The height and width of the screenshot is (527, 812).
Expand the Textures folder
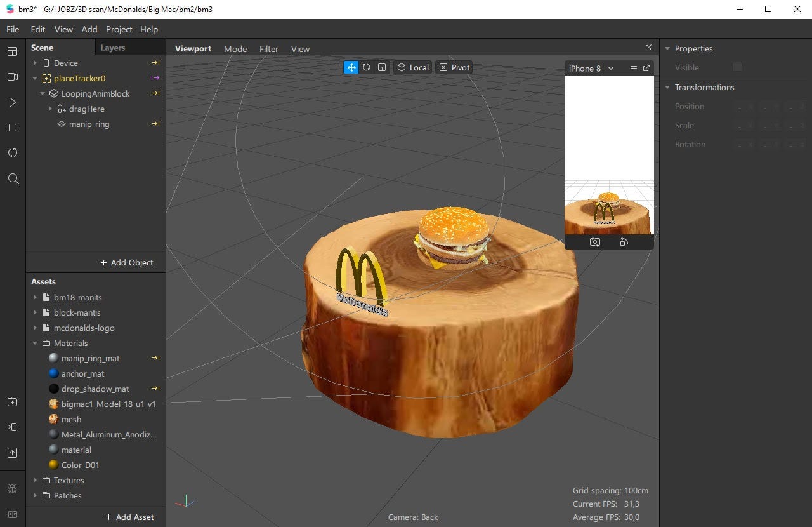(36, 480)
